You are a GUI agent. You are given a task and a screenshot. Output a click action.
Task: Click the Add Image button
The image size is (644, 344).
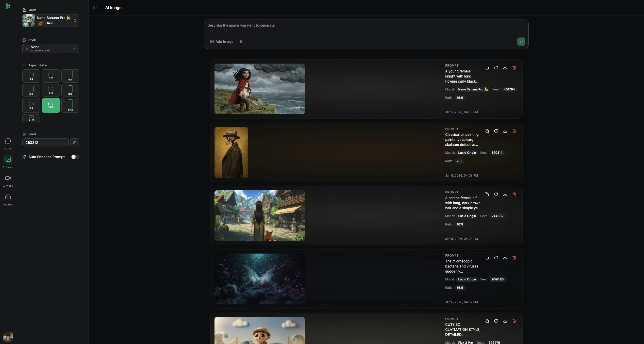click(222, 41)
